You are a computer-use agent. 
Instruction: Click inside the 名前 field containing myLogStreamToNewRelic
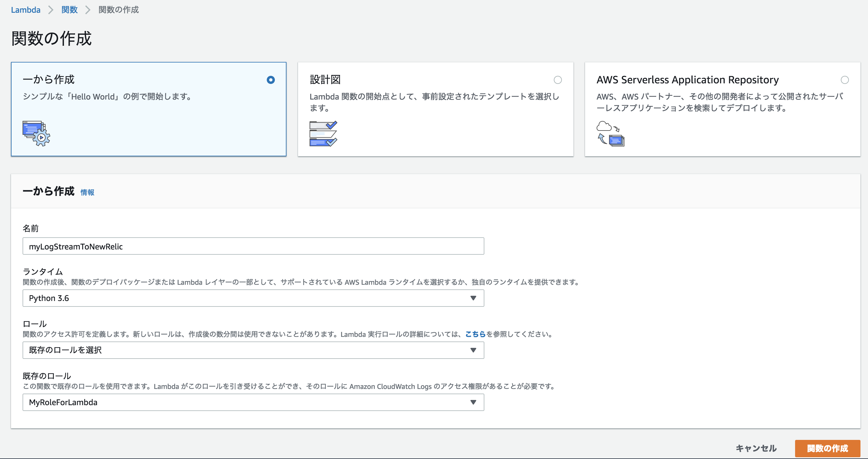pos(253,246)
